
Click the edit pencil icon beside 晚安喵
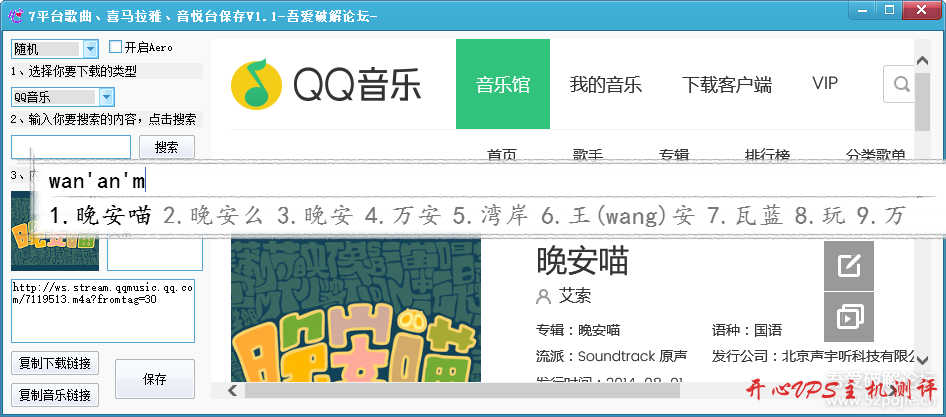pyautogui.click(x=849, y=266)
